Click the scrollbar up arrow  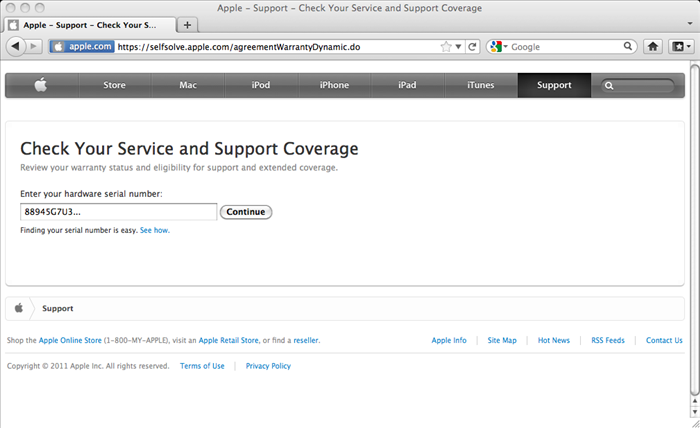tap(695, 401)
